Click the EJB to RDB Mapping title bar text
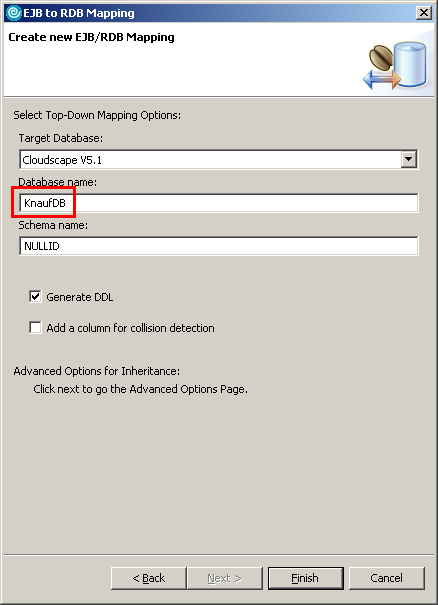The height and width of the screenshot is (605, 438). pyautogui.click(x=79, y=13)
